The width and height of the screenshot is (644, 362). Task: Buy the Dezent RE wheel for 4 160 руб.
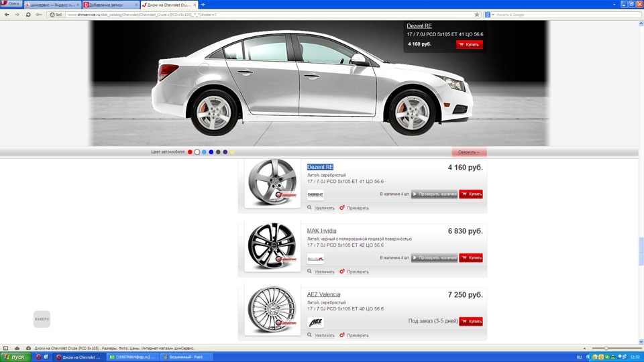coord(471,194)
